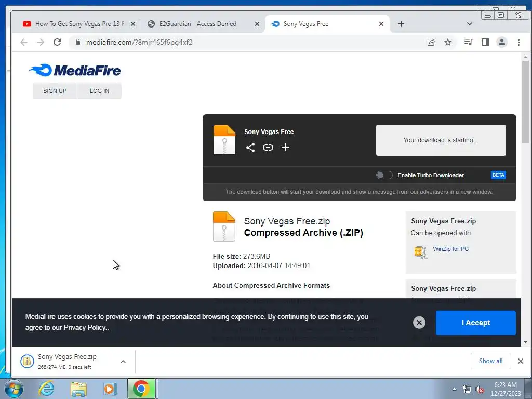Bookmark this page with the star

[x=448, y=42]
